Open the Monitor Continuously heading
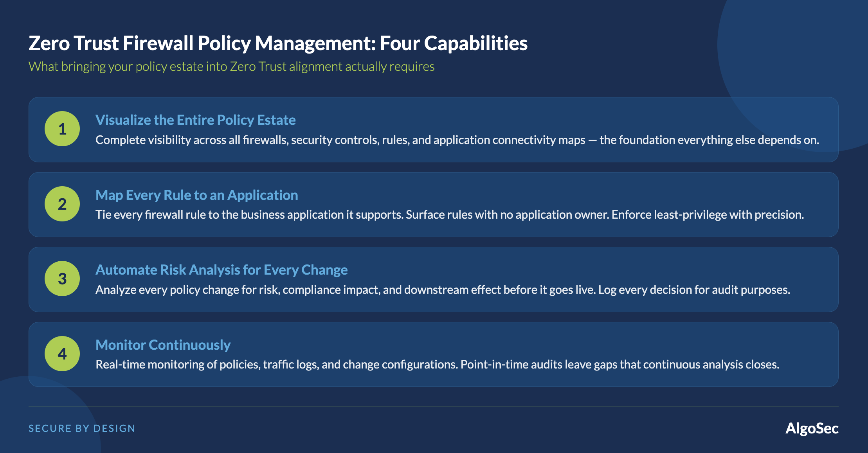The image size is (868, 453). 163,345
